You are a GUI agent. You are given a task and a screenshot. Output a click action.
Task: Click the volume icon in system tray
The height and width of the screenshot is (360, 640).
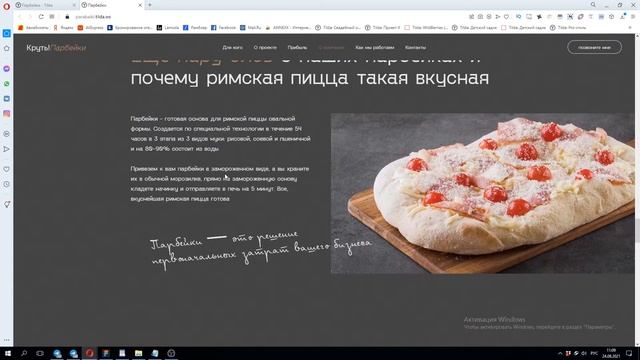coord(584,353)
